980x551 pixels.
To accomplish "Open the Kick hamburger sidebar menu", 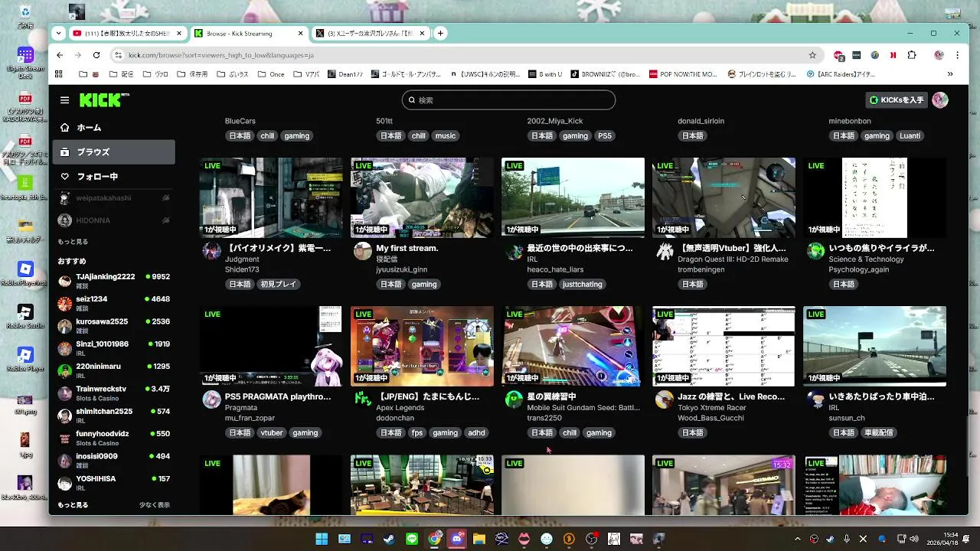I will click(x=65, y=100).
